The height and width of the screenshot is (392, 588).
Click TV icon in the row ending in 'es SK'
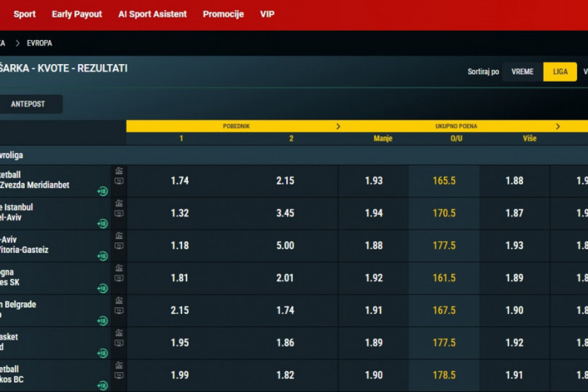pyautogui.click(x=119, y=279)
